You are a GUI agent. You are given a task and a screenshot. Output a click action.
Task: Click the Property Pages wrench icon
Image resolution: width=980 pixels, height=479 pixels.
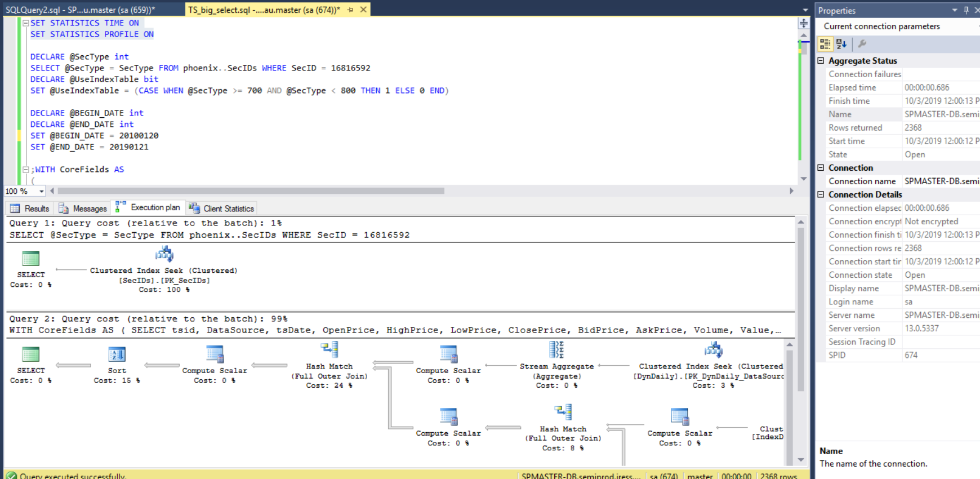[862, 44]
